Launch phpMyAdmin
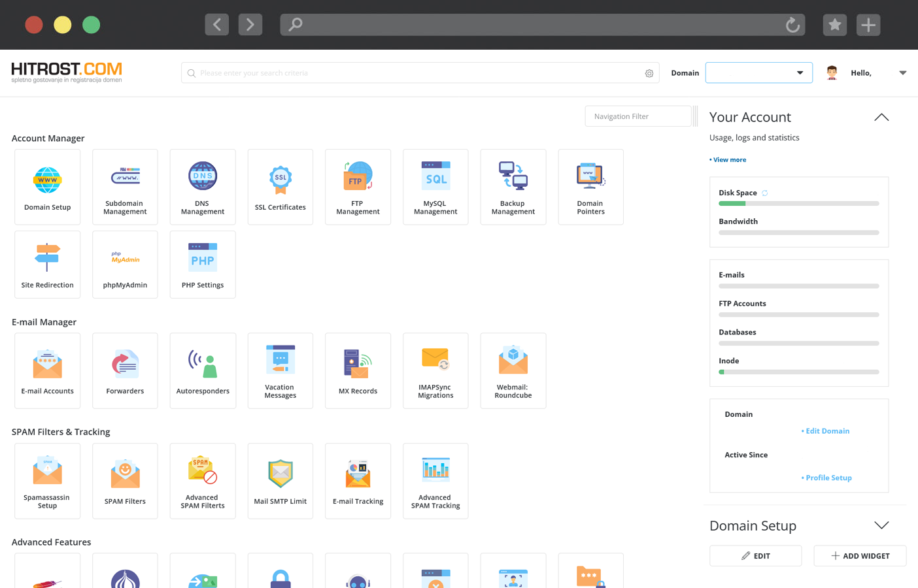 coord(125,265)
